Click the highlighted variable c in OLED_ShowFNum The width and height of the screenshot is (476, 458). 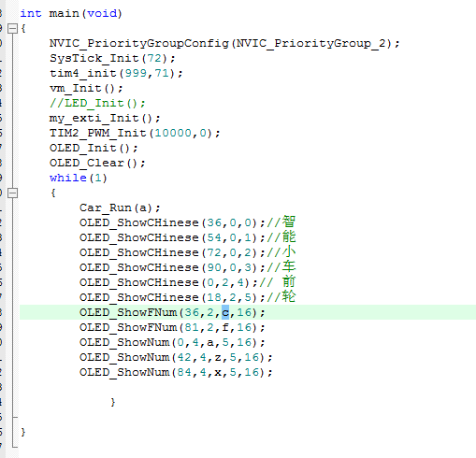[225, 312]
